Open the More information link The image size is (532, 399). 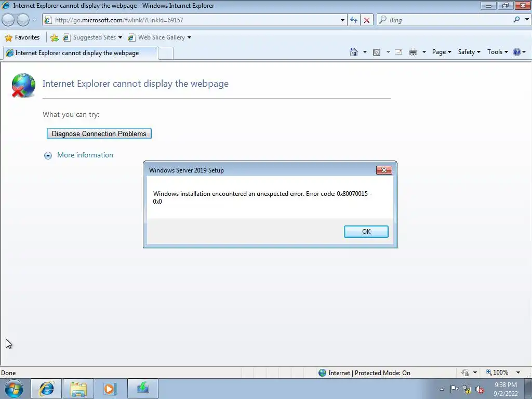85,155
